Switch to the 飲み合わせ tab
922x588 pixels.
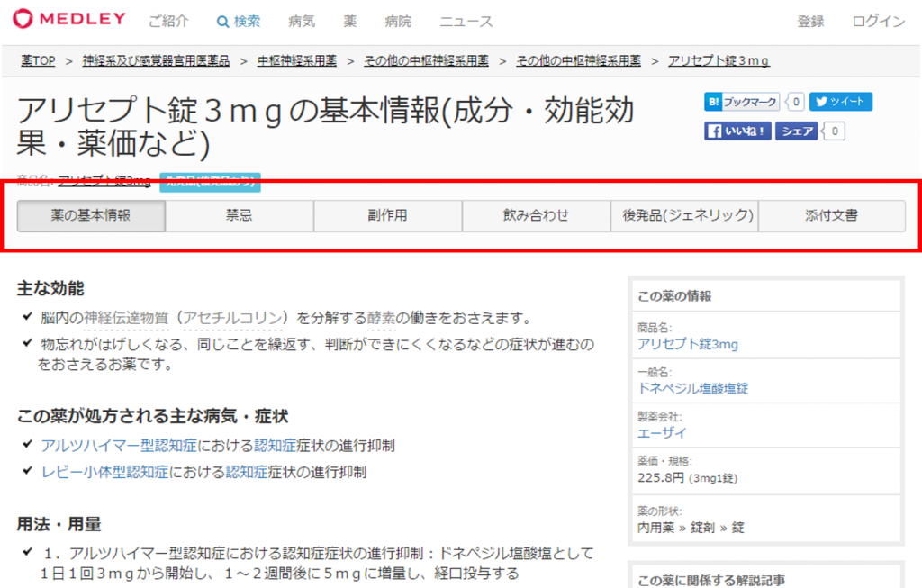click(537, 216)
